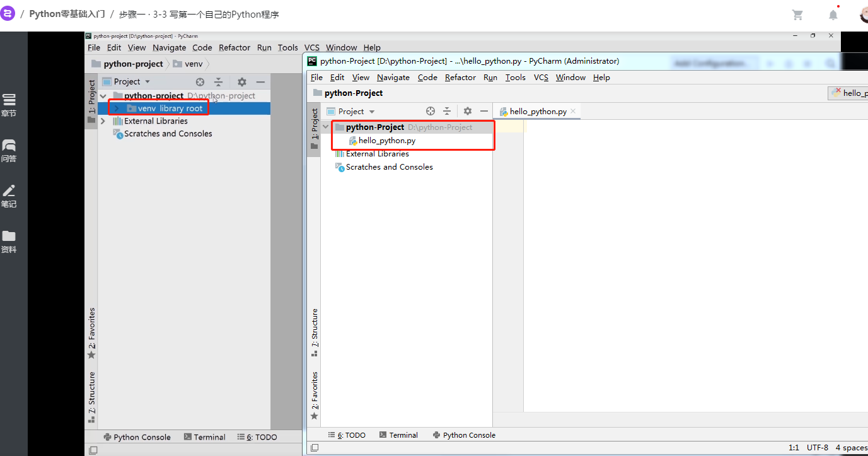Toggle 7: Structure side tab in front window
Viewport: 868px width, 456px height.
[x=315, y=332]
